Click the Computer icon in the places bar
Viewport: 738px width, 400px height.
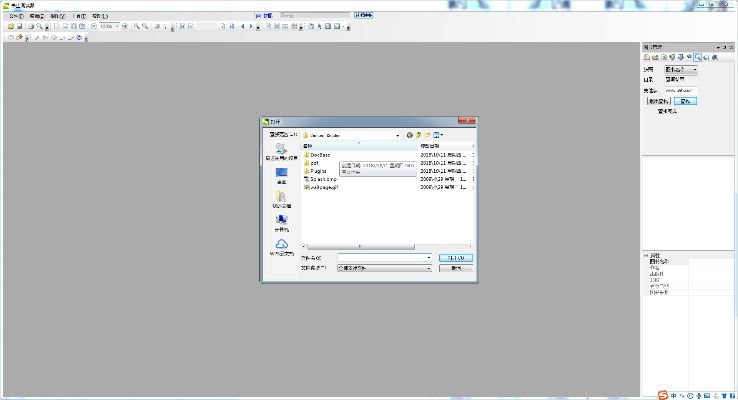pyautogui.click(x=281, y=220)
